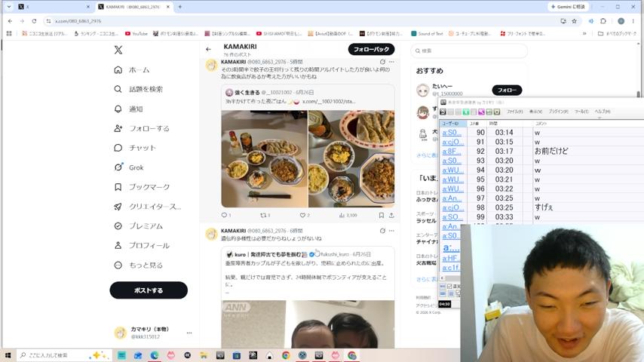Toggle first checkbox at comment viewer bottom
This screenshot has width=644, height=362.
pyautogui.click(x=449, y=286)
